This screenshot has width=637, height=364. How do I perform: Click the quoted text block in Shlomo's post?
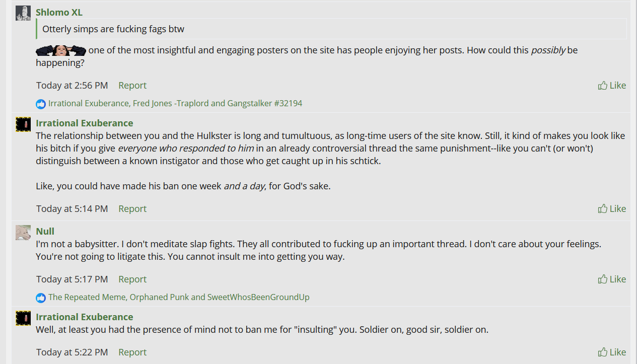(x=331, y=29)
